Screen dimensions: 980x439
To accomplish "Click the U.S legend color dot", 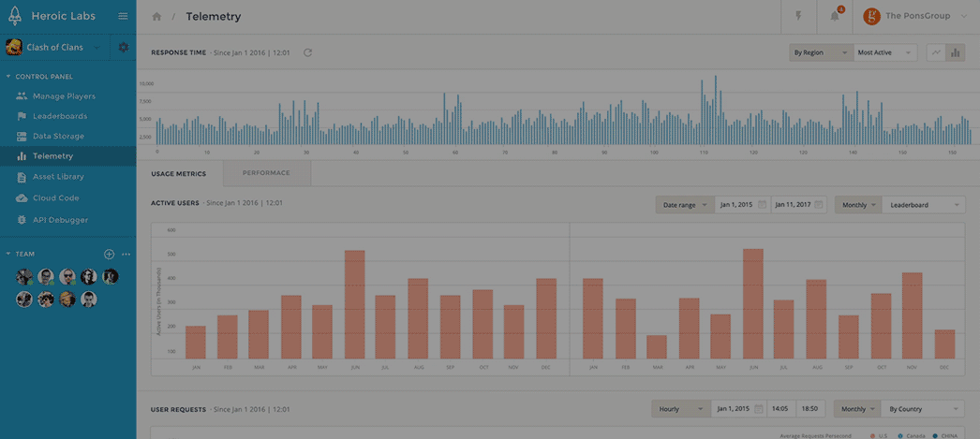I will pos(872,435).
